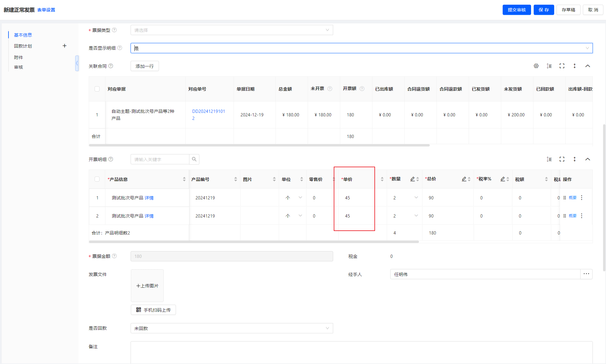Viewport: 606px width, 364px height.
Task: Click the search magnifier icon
Action: (x=194, y=159)
